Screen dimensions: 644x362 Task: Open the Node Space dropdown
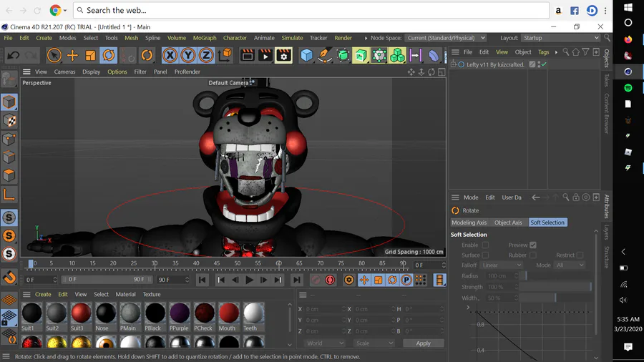click(x=446, y=38)
